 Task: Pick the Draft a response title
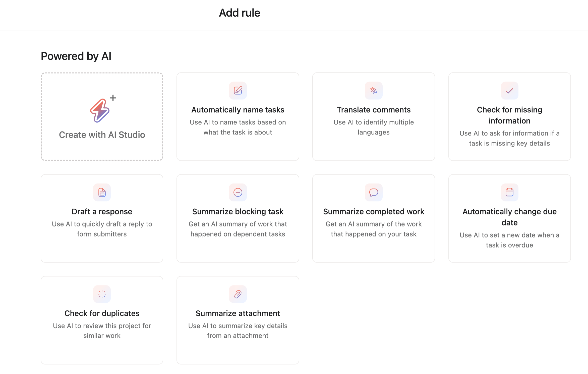[102, 212]
